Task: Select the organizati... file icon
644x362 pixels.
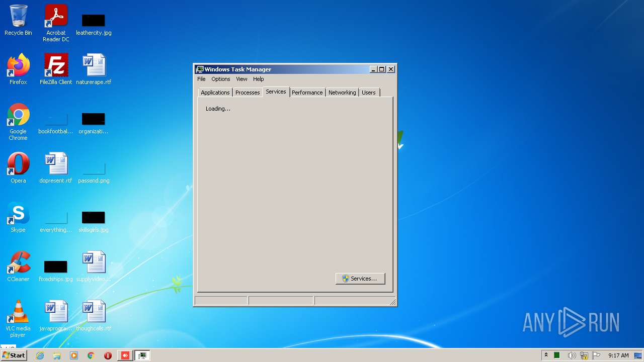Action: tap(94, 124)
